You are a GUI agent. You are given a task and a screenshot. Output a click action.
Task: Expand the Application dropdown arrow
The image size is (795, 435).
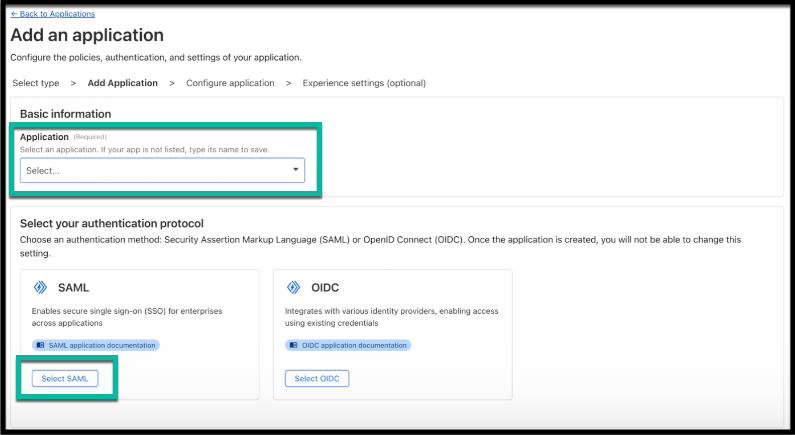click(x=296, y=169)
